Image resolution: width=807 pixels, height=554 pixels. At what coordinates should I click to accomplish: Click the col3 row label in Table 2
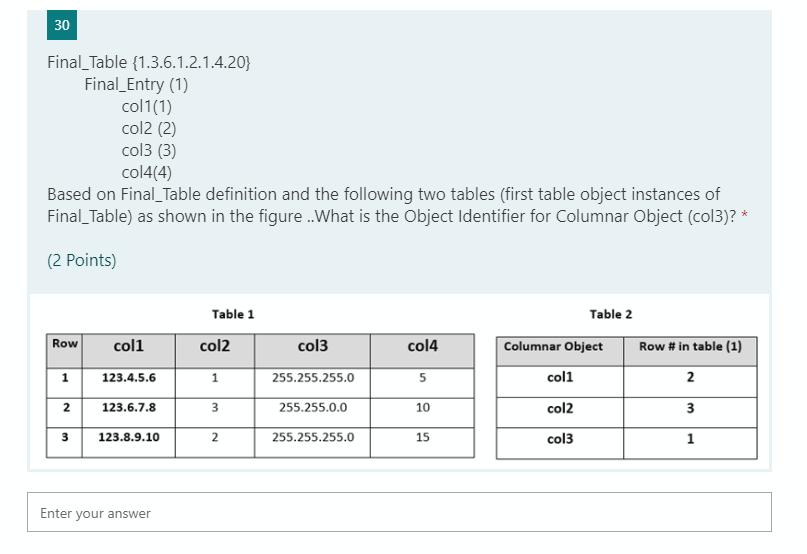point(560,443)
